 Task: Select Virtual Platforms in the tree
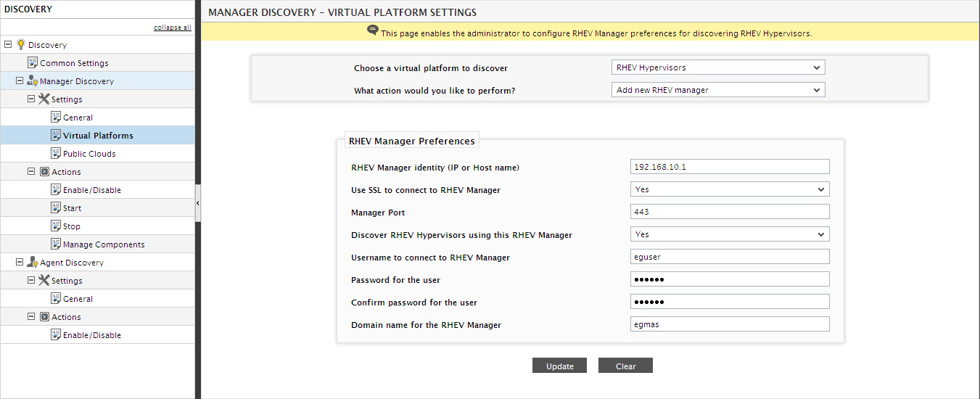click(x=98, y=135)
